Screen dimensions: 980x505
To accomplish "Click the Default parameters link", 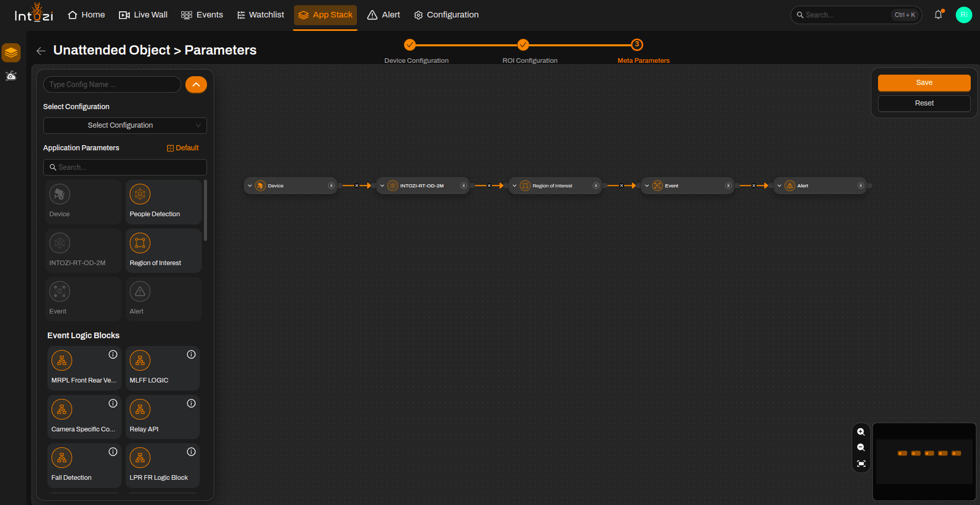I will [x=183, y=148].
